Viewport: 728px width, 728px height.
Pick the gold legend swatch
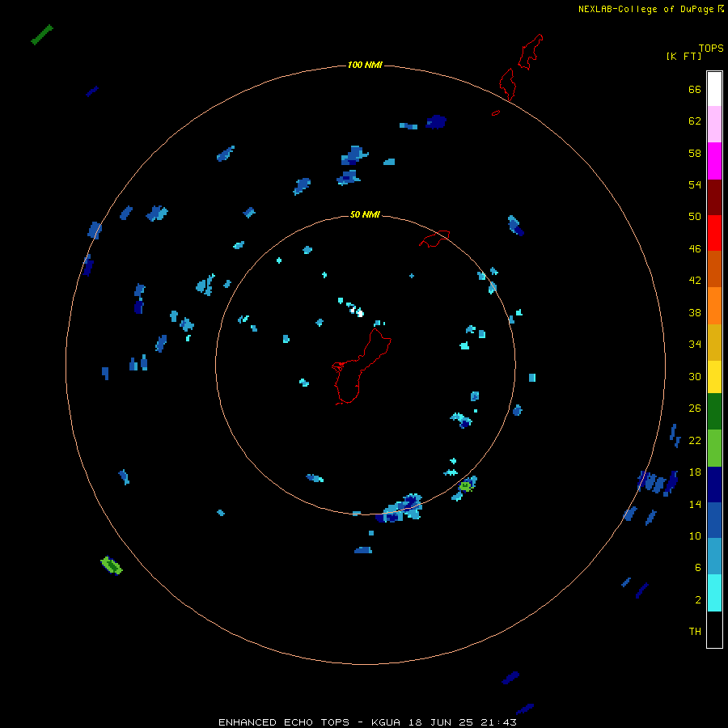tap(714, 342)
